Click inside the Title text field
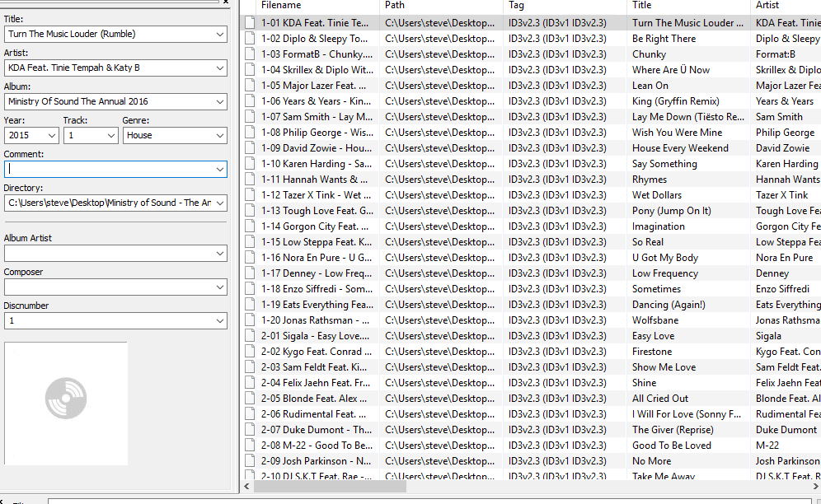This screenshot has height=504, width=821. tap(109, 34)
